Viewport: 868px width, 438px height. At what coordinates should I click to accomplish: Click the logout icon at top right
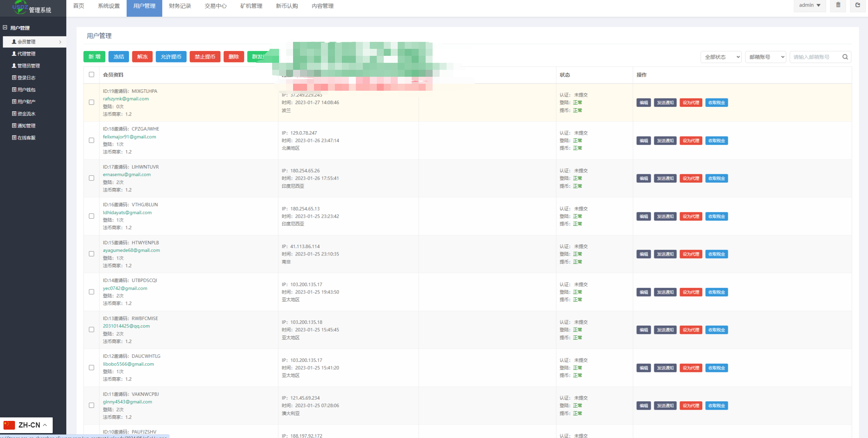click(858, 5)
